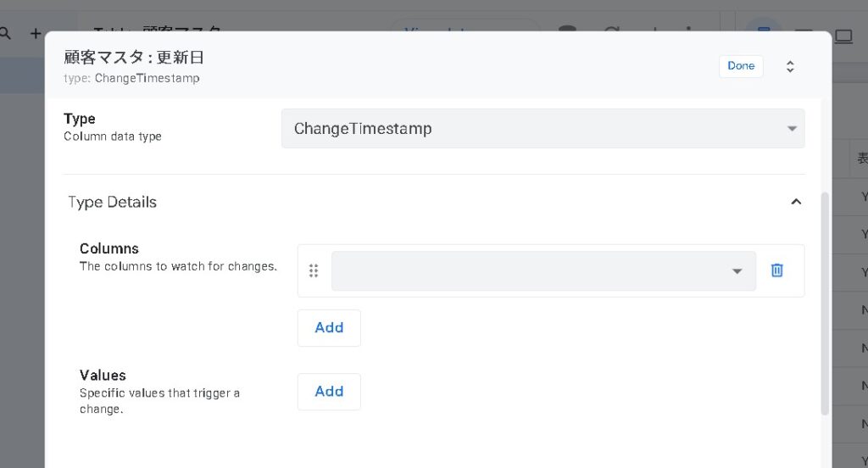Click the 表 column header in background table
The height and width of the screenshot is (468, 868).
click(861, 159)
